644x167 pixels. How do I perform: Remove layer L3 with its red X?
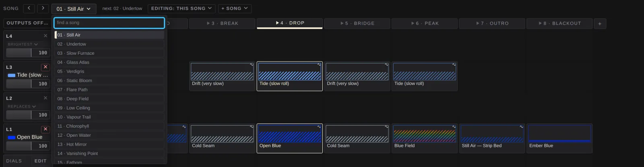click(45, 67)
